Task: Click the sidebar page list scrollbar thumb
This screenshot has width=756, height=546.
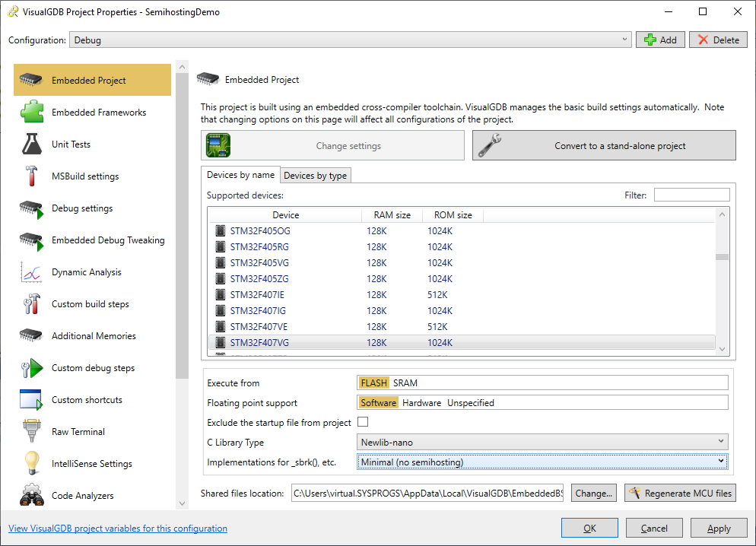Action: coord(182,225)
